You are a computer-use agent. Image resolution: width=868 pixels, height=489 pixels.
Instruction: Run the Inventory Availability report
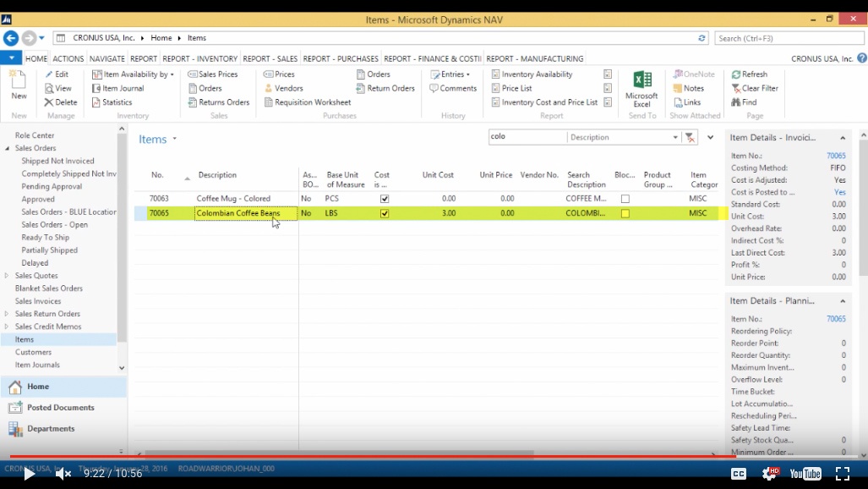pos(532,74)
